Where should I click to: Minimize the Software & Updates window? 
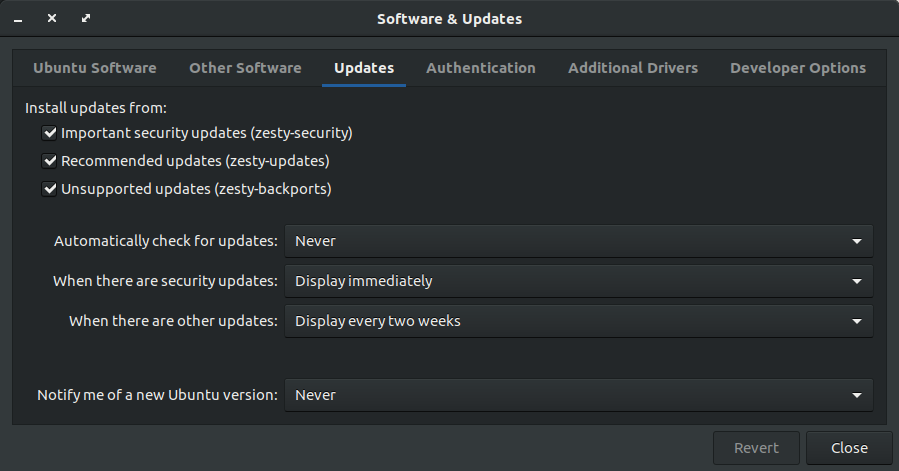tap(18, 20)
